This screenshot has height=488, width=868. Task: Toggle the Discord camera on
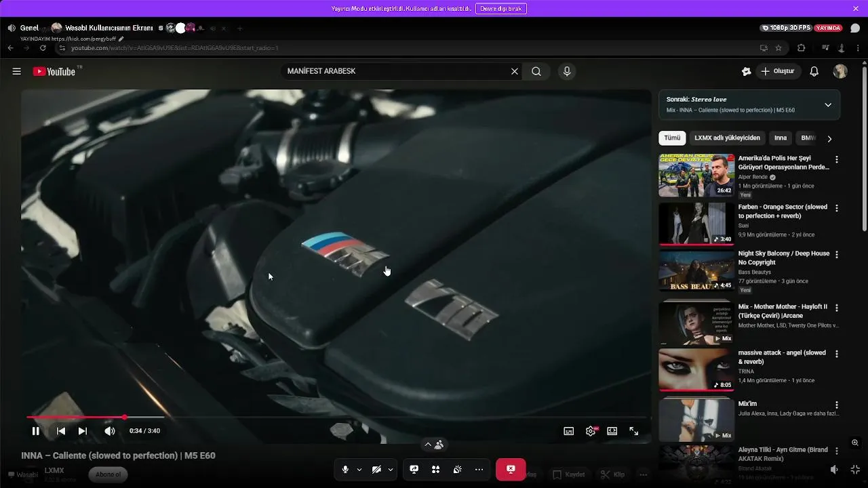click(x=376, y=470)
